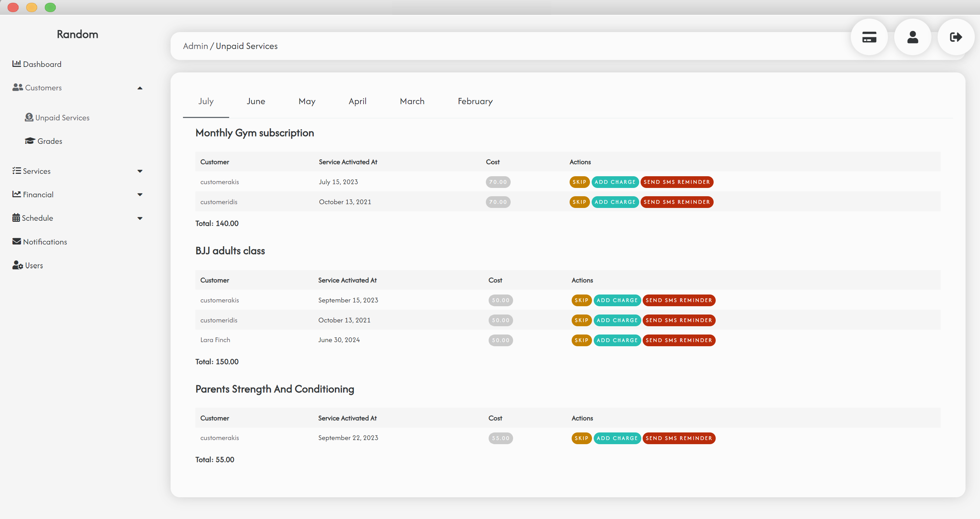Click the Total: 140.00 text
The image size is (980, 519).
[217, 223]
